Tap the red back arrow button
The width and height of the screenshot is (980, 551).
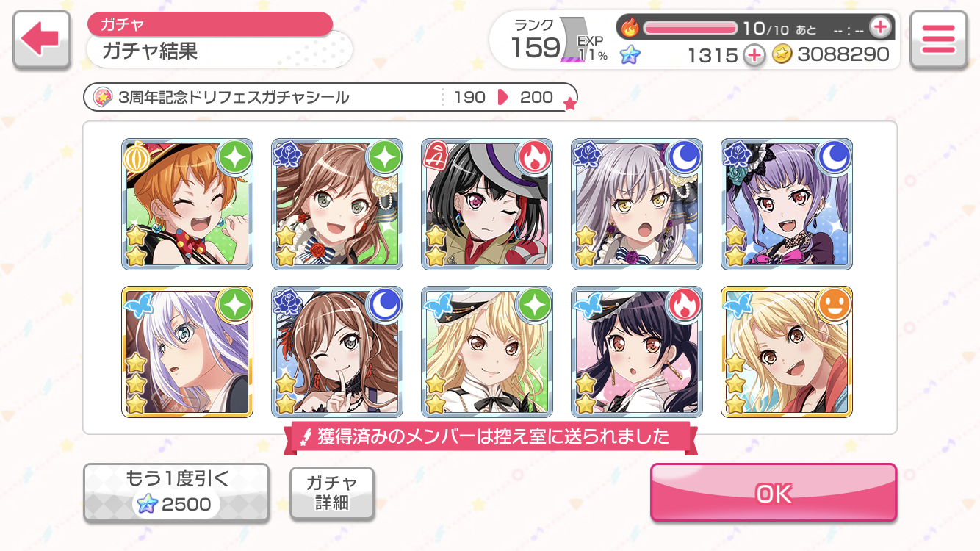pos(42,40)
